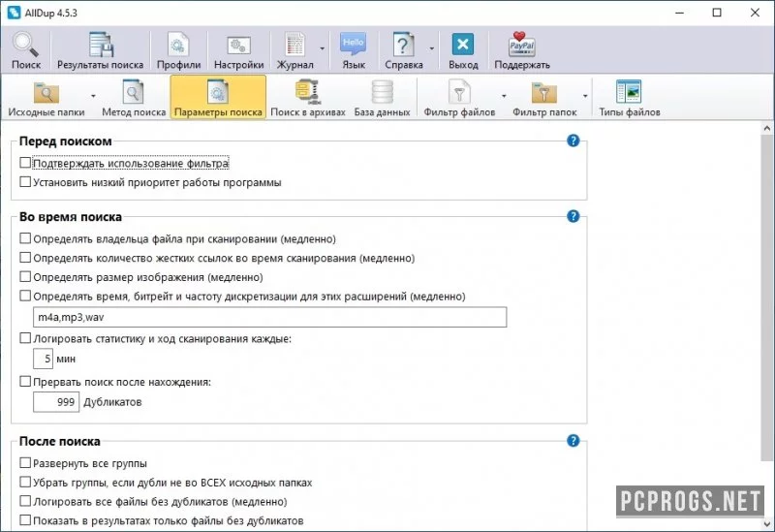
Task: Minimize the AllDup window
Action: coord(680,13)
